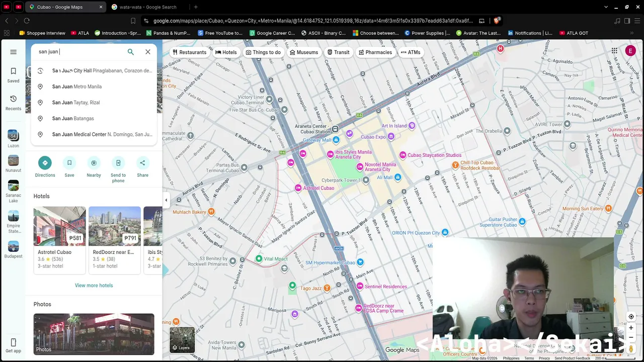The height and width of the screenshot is (362, 644).
Task: Open Recents in the Maps sidebar
Action: coord(14,103)
